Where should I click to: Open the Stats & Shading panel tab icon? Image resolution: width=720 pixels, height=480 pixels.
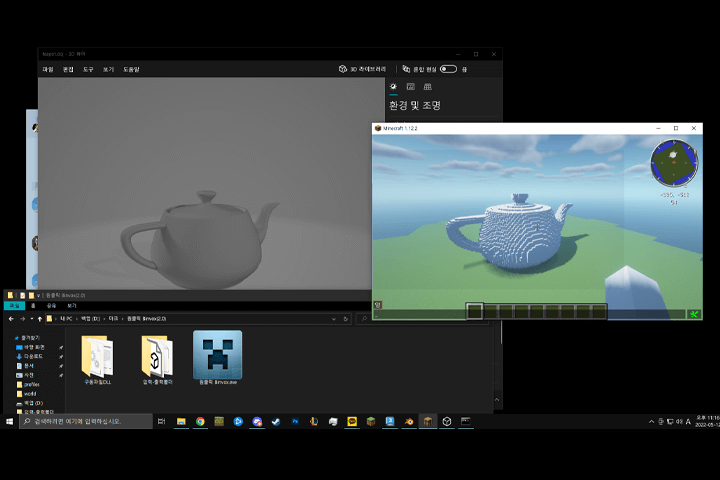[x=411, y=86]
